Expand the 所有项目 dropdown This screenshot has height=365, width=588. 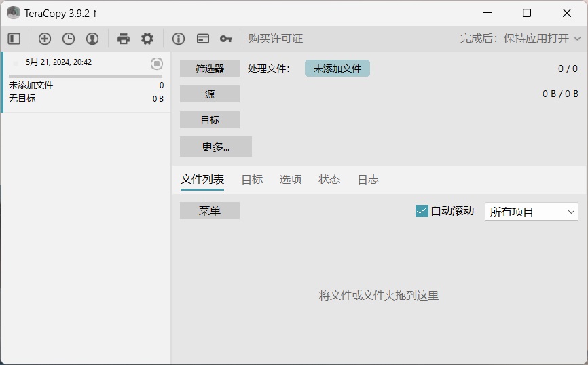point(532,212)
